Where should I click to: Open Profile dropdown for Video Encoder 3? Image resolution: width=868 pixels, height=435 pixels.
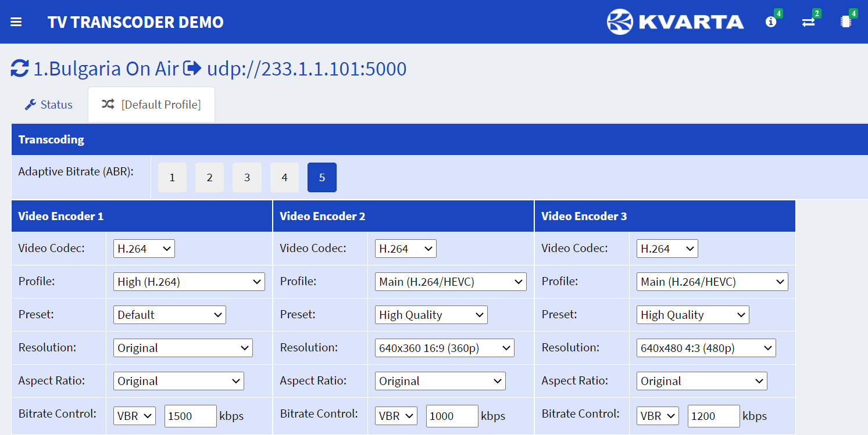point(712,282)
